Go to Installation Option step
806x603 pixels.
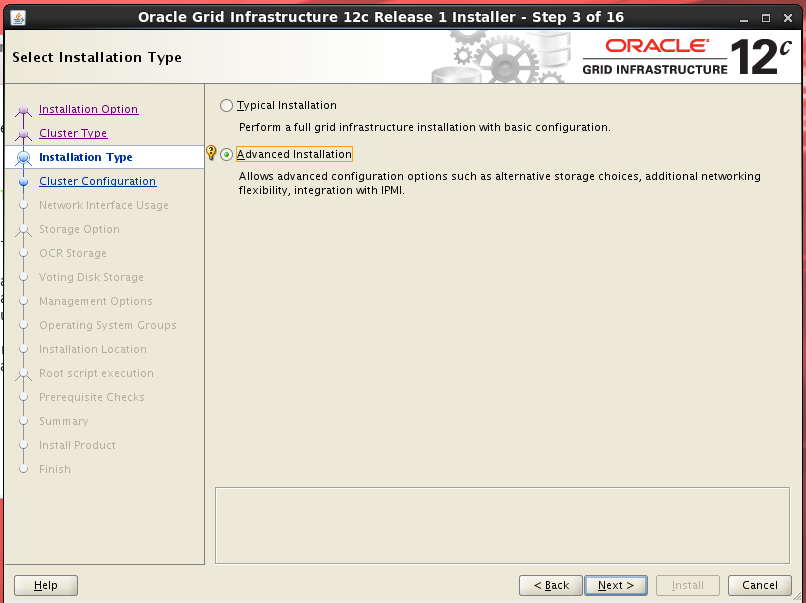tap(88, 109)
